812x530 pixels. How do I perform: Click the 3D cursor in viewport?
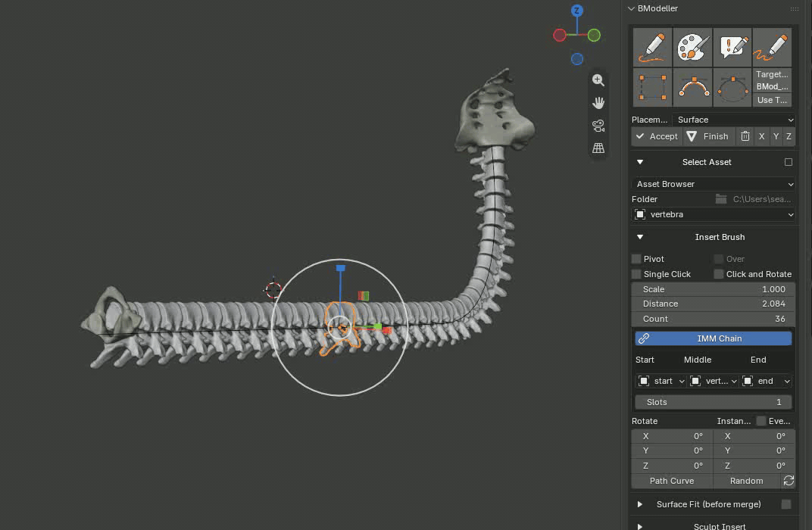(273, 289)
